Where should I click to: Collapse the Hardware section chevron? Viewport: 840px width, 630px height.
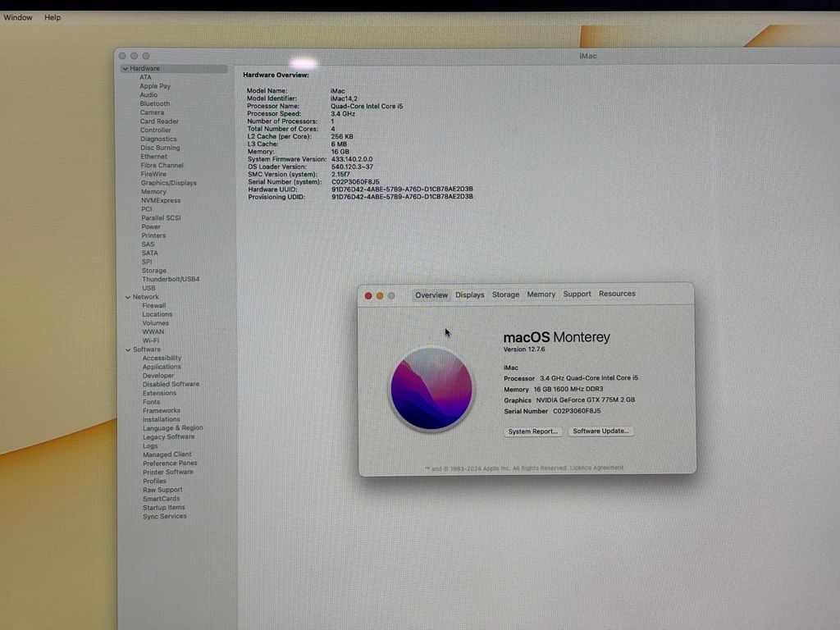tap(125, 69)
